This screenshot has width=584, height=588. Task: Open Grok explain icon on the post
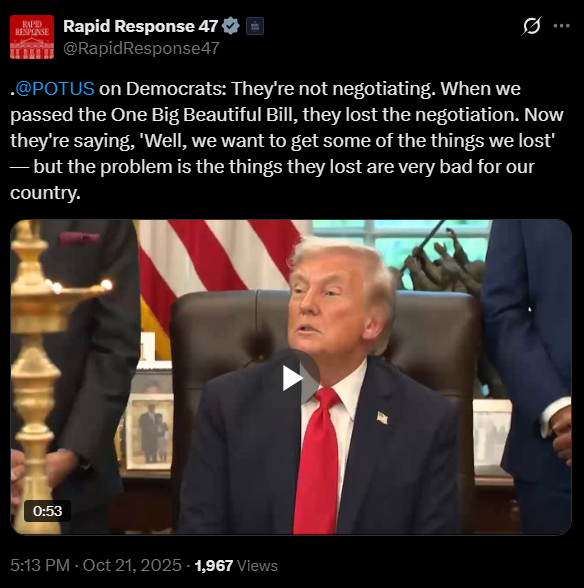(x=531, y=26)
